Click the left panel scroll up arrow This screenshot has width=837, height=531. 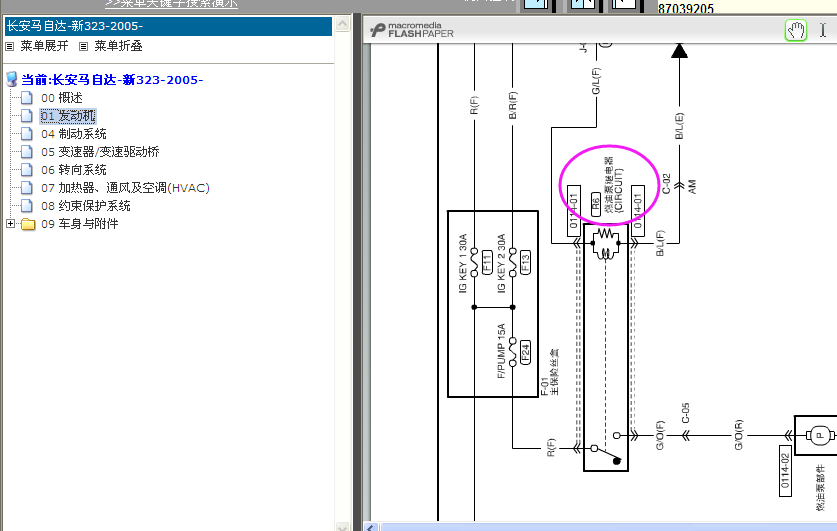tap(345, 22)
